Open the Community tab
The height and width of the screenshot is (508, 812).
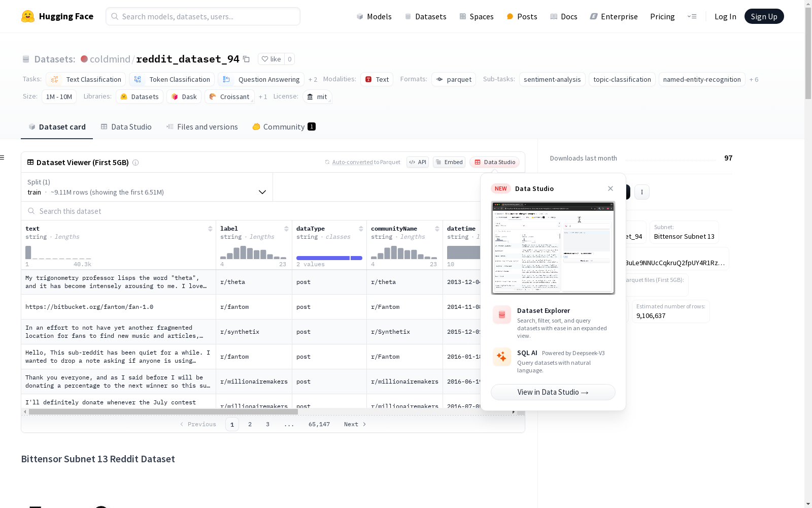coord(284,127)
